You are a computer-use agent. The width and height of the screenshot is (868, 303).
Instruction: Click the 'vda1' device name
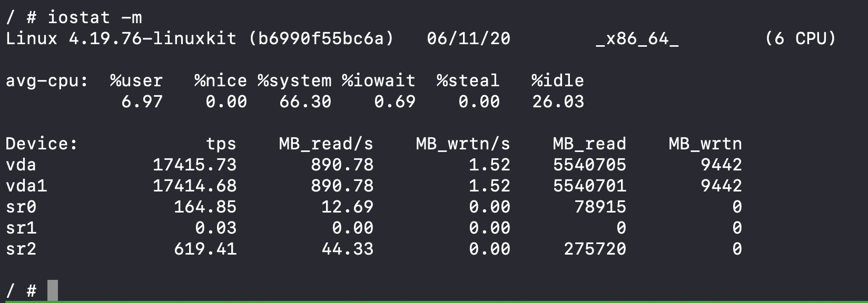click(x=26, y=186)
